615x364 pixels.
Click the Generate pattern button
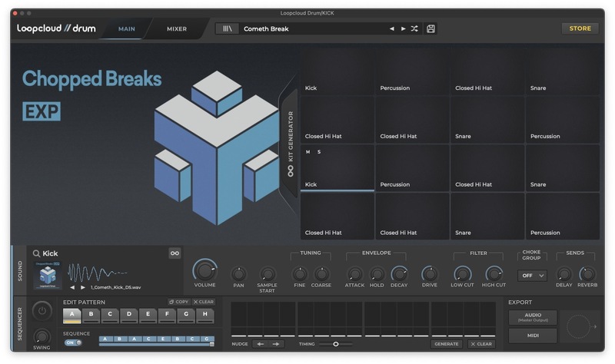click(x=447, y=344)
